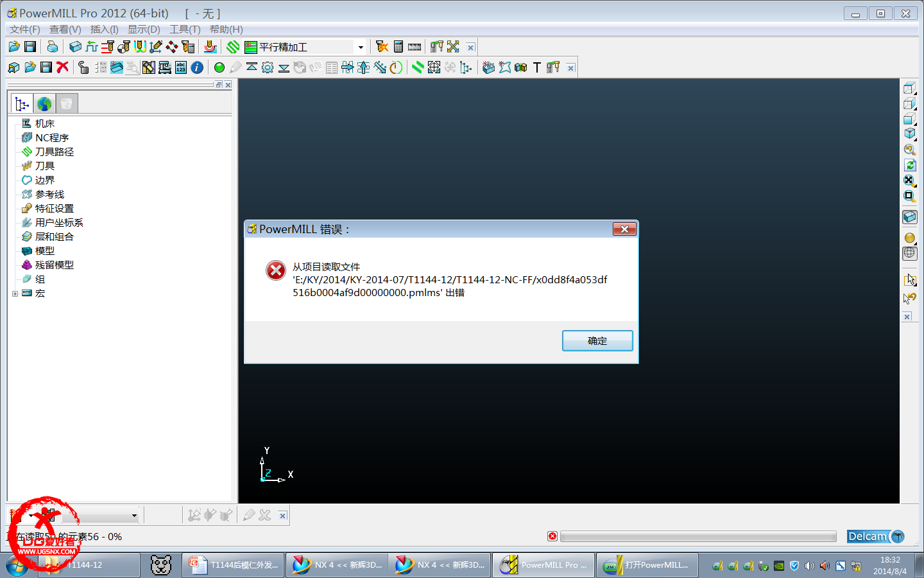Screen dimensions: 924x578
Task: Click the blue information icon
Action: click(x=197, y=67)
